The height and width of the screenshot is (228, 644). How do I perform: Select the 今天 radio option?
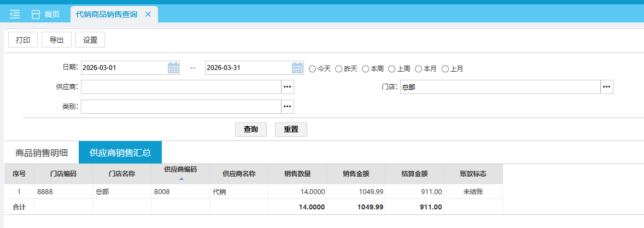coord(313,69)
